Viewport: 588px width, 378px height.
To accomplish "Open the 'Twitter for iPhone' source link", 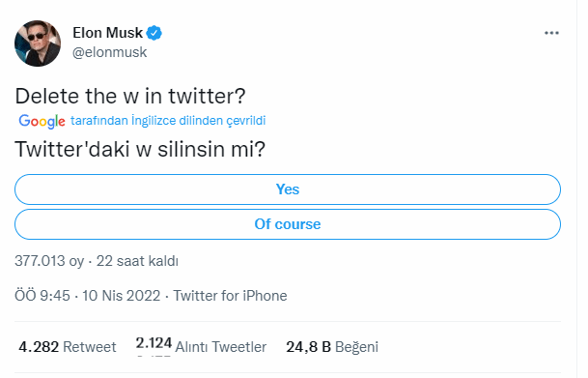I will point(230,296).
